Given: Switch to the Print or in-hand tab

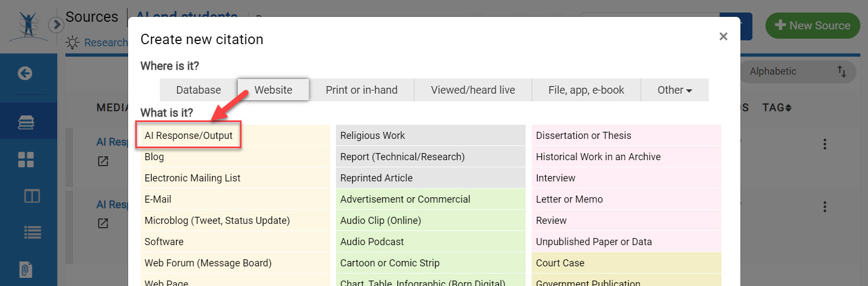Looking at the screenshot, I should pos(361,90).
